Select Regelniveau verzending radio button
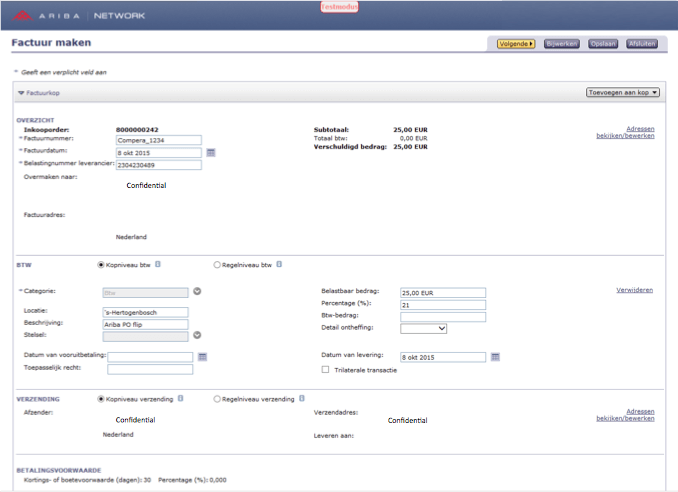 click(x=217, y=399)
